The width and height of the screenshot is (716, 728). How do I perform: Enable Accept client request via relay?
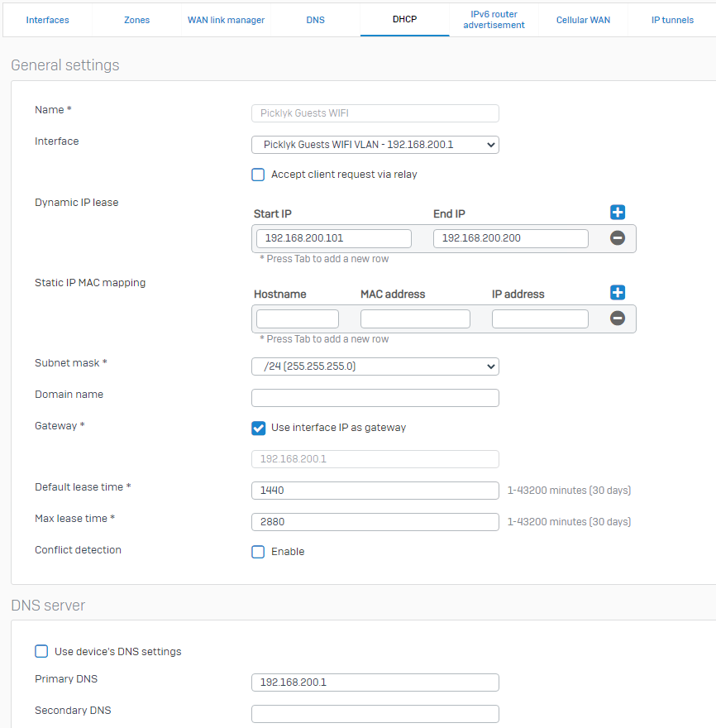coord(258,175)
